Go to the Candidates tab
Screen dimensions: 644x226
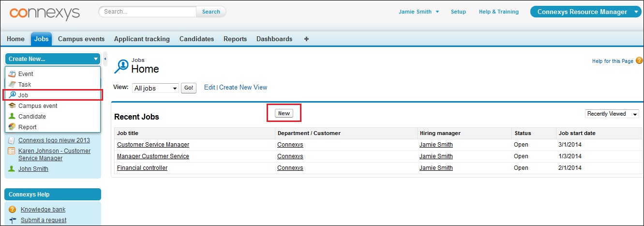pos(196,39)
